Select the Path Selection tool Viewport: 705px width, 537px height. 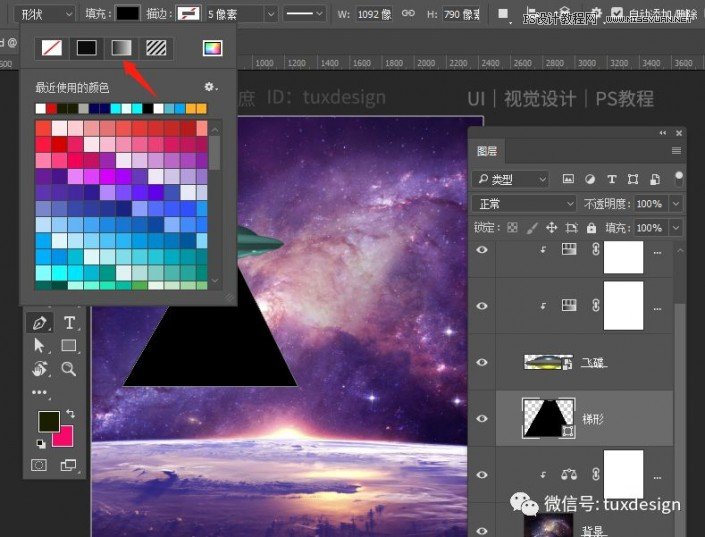[40, 345]
